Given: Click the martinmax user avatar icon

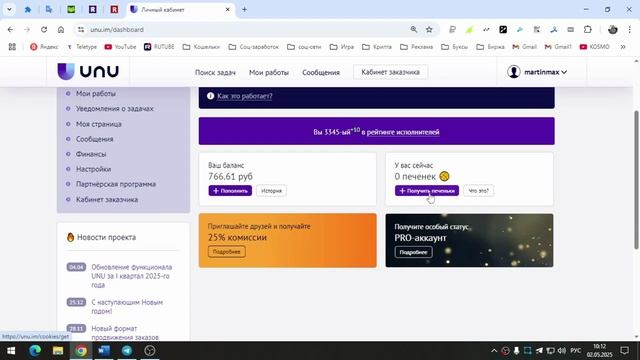Looking at the screenshot, I should (513, 72).
